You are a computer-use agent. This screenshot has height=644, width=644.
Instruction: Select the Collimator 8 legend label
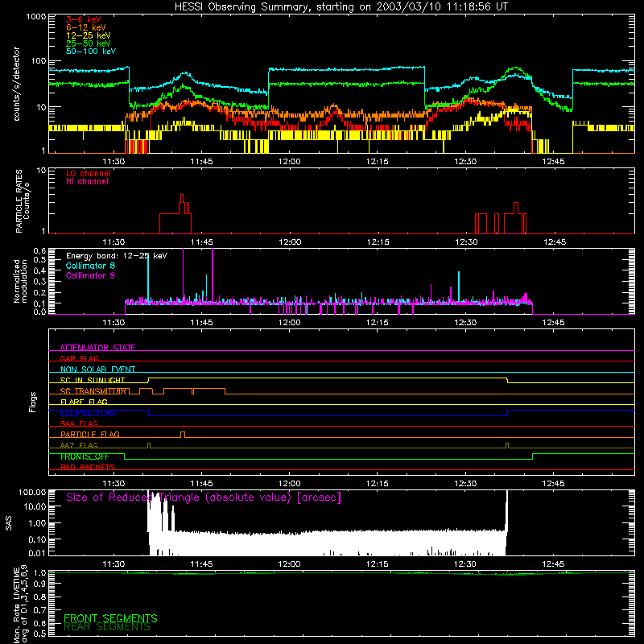click(x=90, y=266)
